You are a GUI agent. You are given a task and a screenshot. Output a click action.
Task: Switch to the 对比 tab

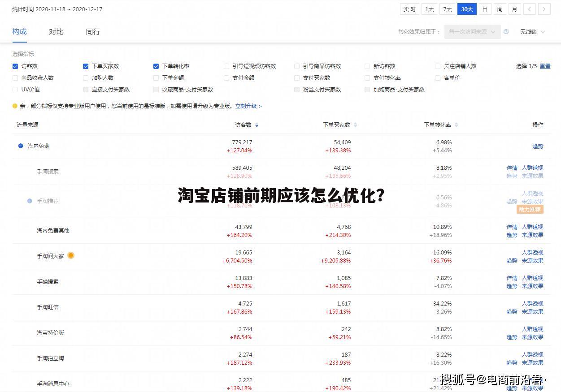(56, 31)
